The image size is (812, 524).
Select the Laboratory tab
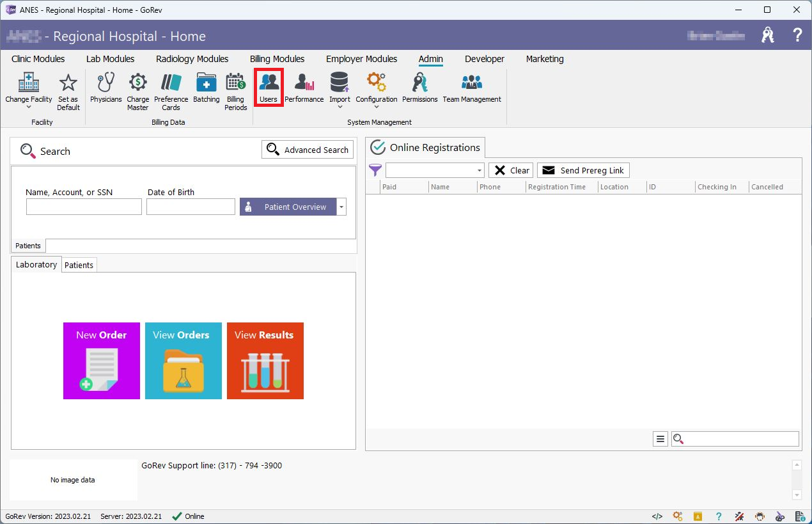(x=36, y=264)
